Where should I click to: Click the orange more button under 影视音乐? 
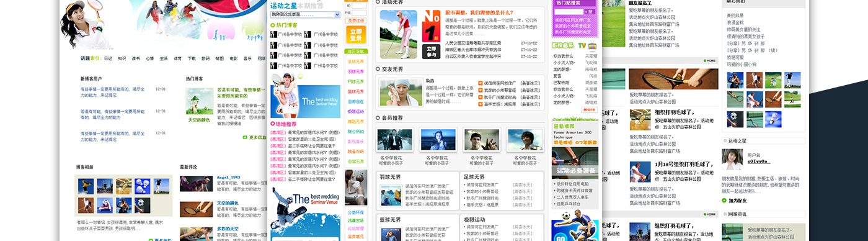coord(589,109)
